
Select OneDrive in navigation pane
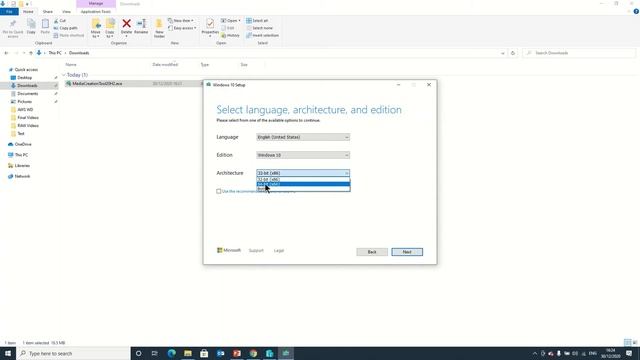tap(23, 144)
